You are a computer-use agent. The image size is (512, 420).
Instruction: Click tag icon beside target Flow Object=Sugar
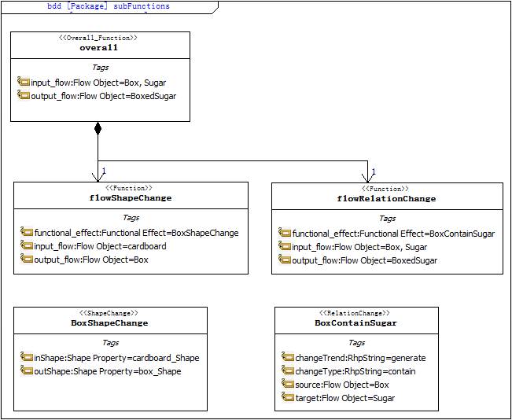[x=288, y=397]
